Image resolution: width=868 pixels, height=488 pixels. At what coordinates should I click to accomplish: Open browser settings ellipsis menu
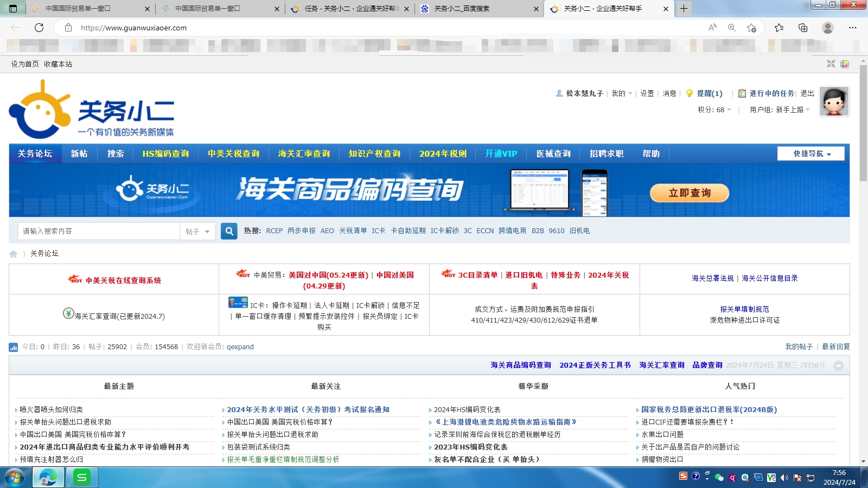coord(852,28)
